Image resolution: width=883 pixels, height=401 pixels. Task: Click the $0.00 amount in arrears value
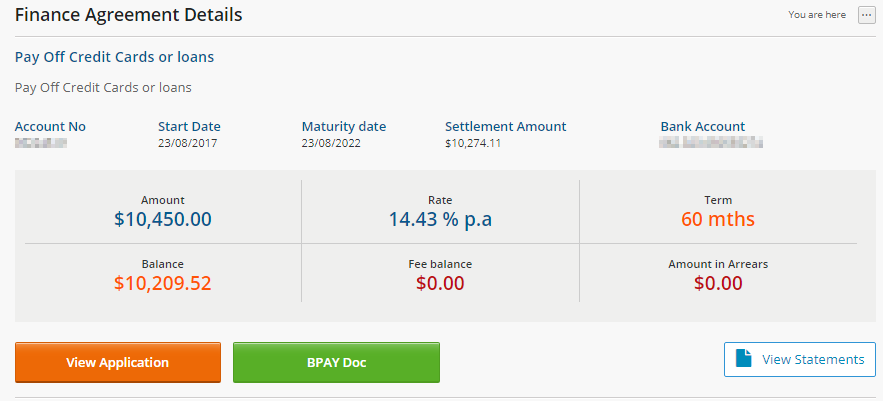pos(718,283)
